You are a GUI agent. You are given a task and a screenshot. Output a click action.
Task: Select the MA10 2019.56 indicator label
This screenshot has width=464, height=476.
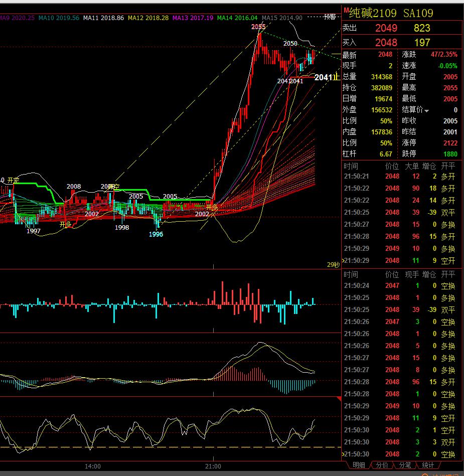[59, 18]
